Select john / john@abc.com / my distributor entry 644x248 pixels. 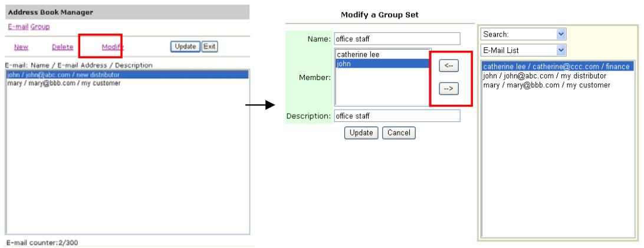558,76
